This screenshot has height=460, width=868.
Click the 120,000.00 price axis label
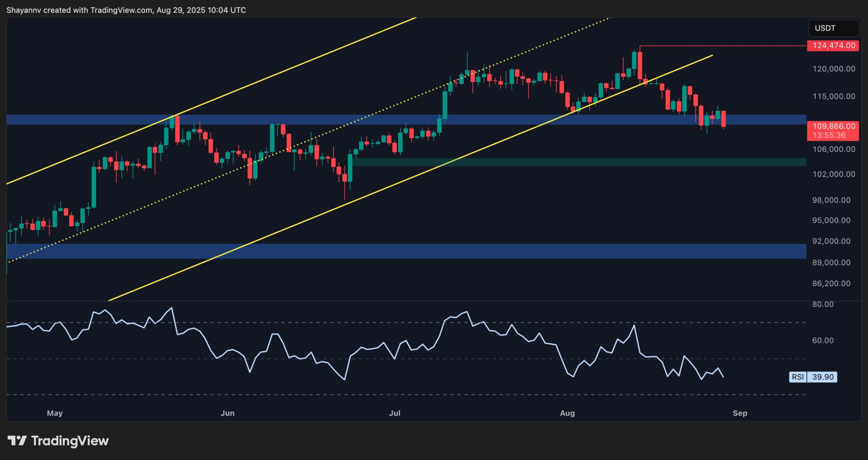pyautogui.click(x=833, y=69)
